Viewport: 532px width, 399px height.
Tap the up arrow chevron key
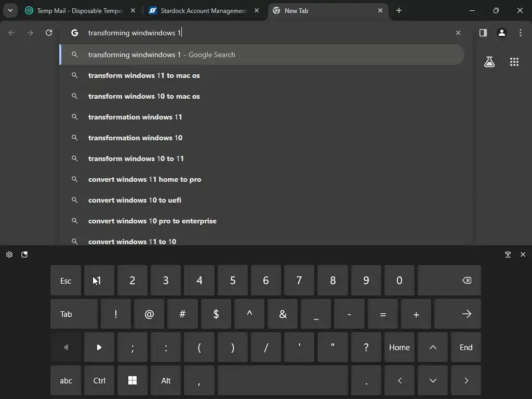coord(433,347)
